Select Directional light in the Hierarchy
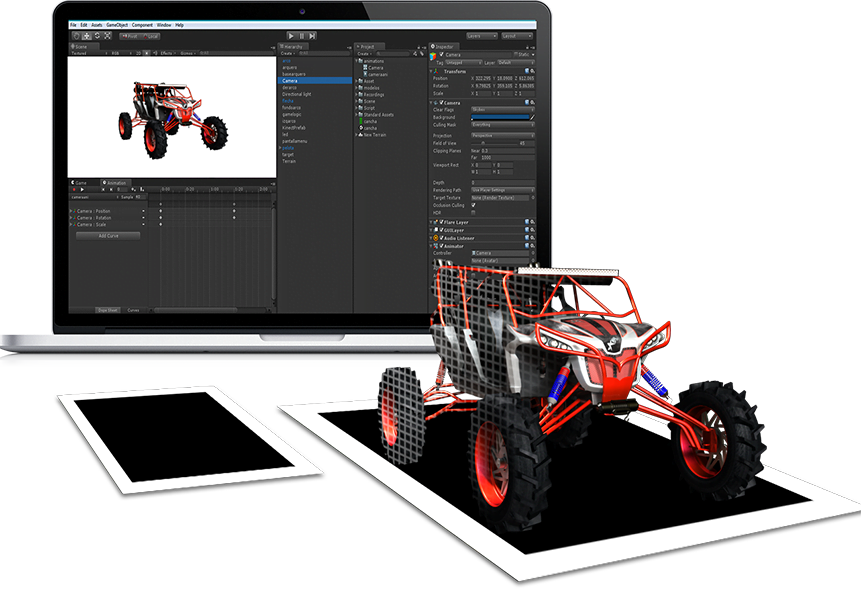The image size is (861, 589). 296,96
